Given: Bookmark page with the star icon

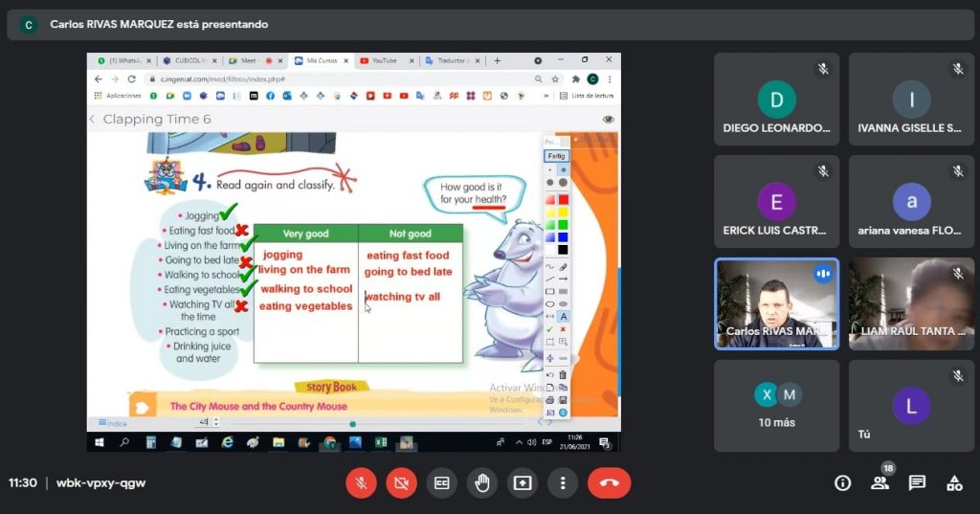Looking at the screenshot, I should click(555, 78).
